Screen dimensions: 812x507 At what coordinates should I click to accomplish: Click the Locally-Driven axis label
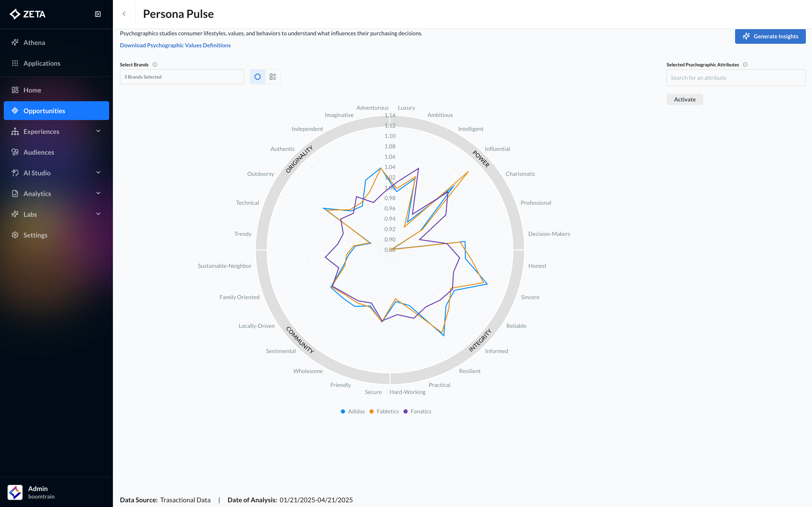pos(256,326)
